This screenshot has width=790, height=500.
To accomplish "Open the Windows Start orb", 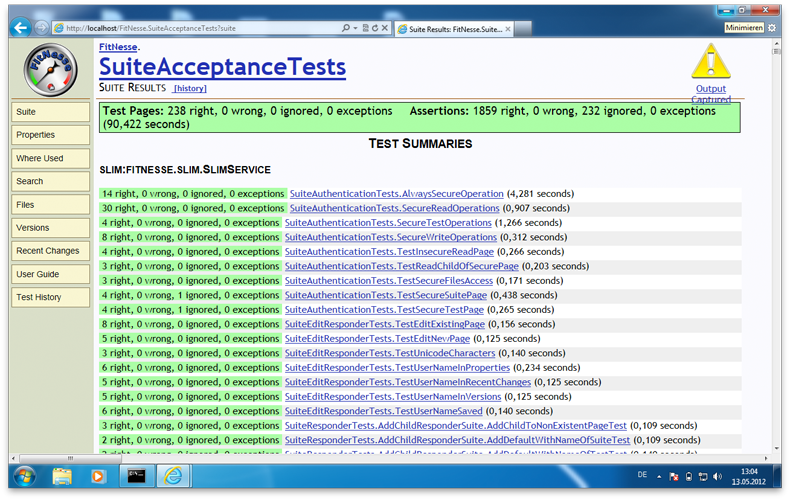I will pyautogui.click(x=25, y=476).
